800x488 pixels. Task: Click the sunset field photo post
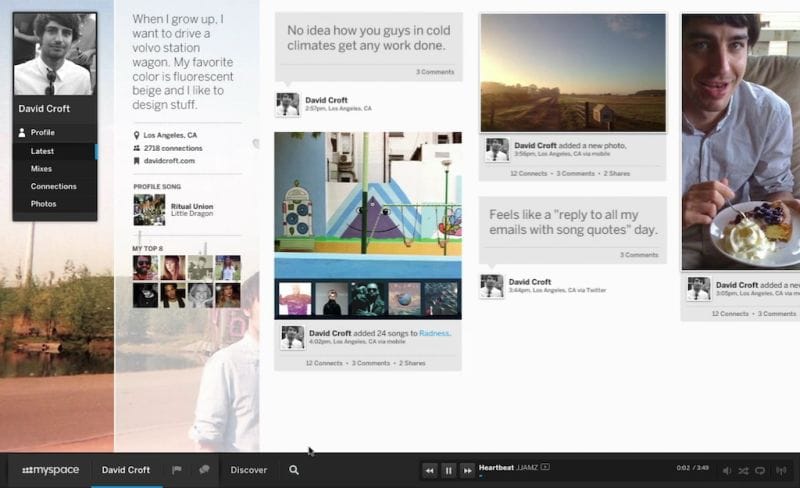[573, 73]
